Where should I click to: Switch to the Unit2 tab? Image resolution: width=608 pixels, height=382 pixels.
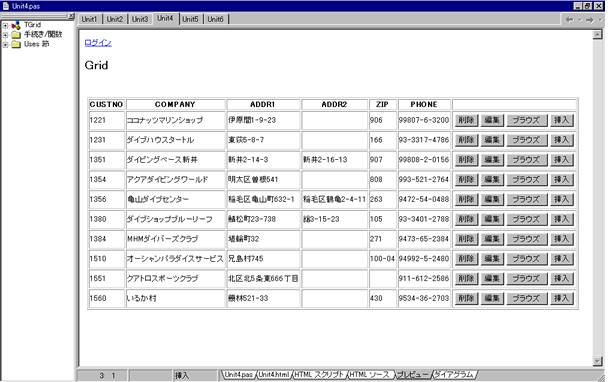click(115, 19)
